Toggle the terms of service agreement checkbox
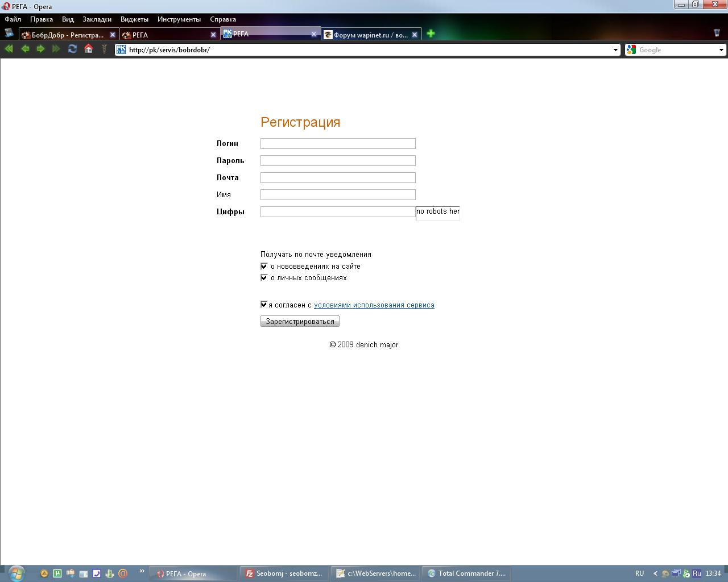 [264, 305]
